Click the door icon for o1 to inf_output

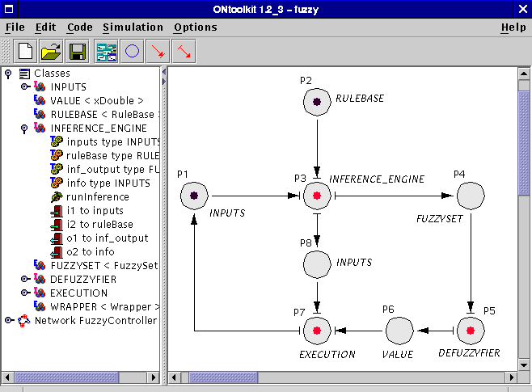click(57, 238)
